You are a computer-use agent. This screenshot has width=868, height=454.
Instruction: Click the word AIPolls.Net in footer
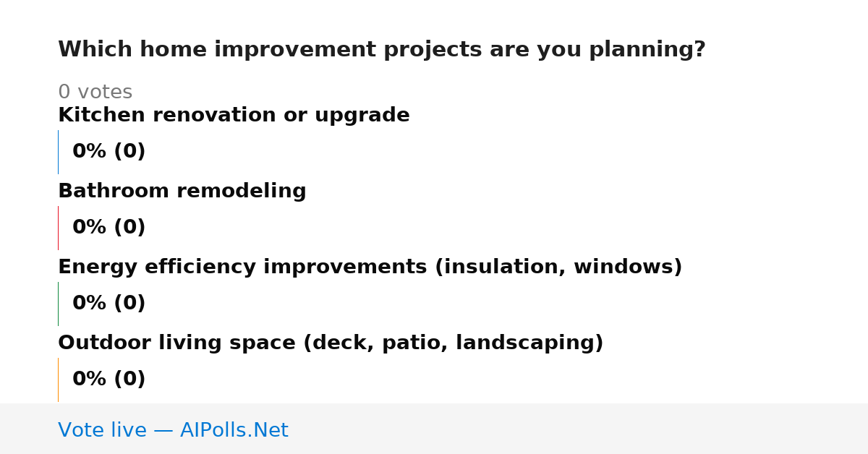[234, 430]
